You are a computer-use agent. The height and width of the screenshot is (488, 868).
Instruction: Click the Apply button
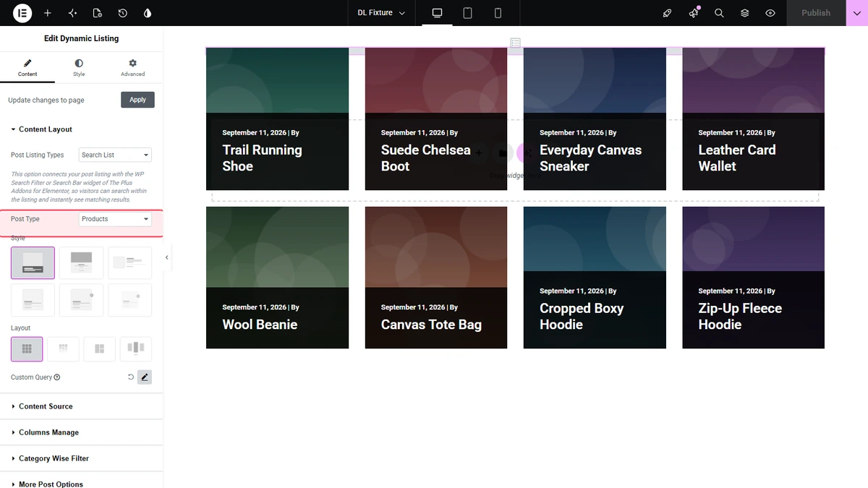pyautogui.click(x=137, y=100)
